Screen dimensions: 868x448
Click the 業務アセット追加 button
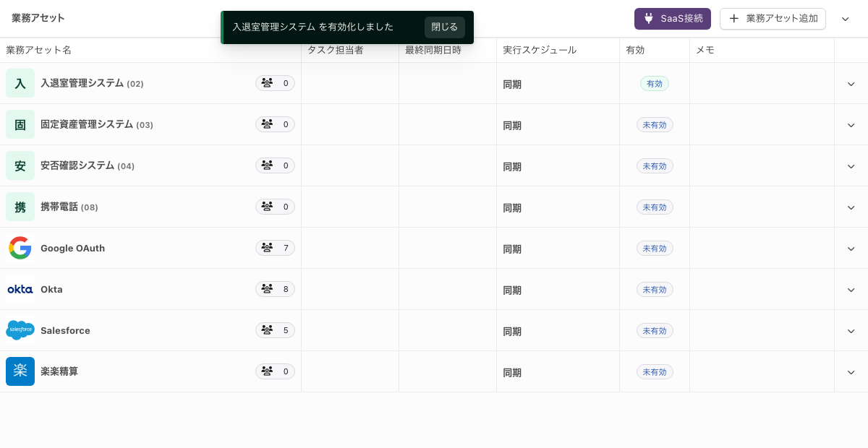point(773,19)
